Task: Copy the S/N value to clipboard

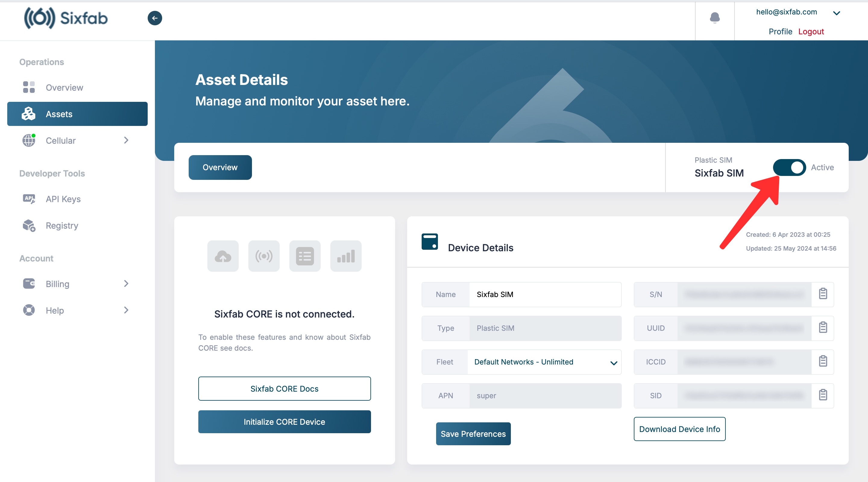Action: (x=823, y=294)
